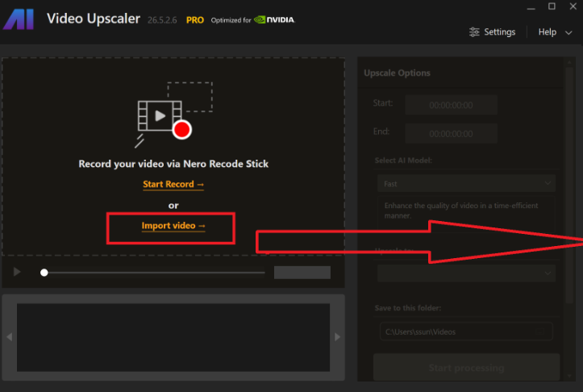
Task: Show previous thumbnails with left arrow
Action: pos(10,337)
